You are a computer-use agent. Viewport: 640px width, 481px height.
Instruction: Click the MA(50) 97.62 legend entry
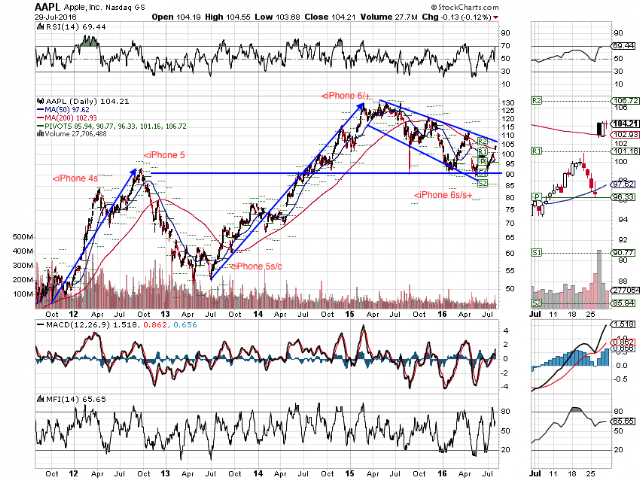pyautogui.click(x=63, y=109)
